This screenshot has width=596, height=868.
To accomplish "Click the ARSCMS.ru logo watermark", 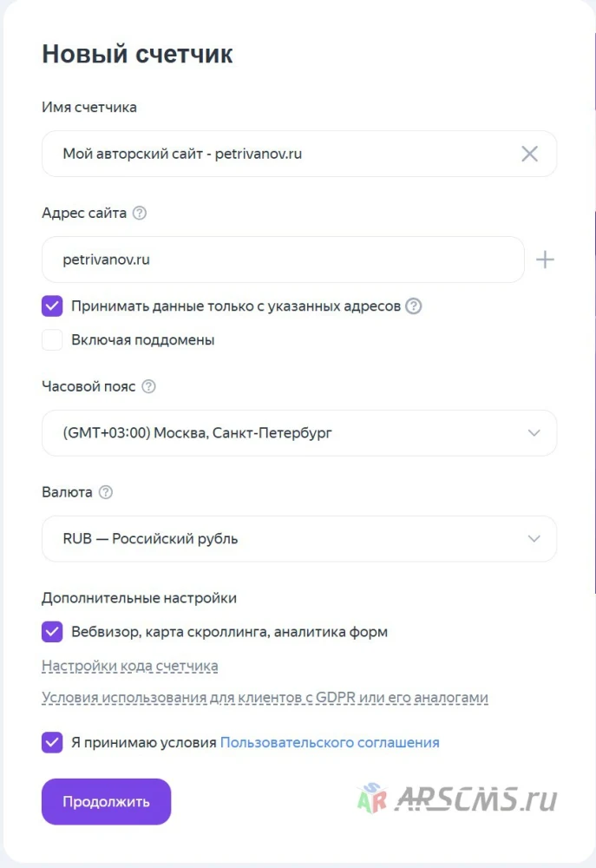I will [x=457, y=799].
